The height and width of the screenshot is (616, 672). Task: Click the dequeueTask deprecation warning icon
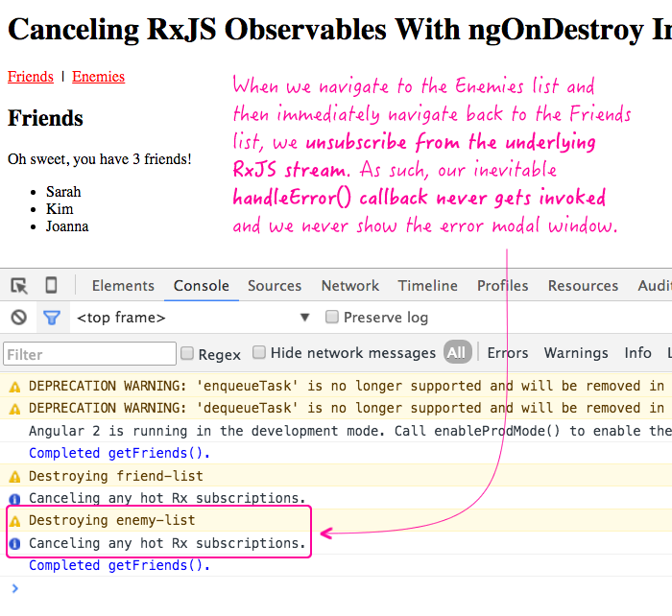(x=14, y=409)
